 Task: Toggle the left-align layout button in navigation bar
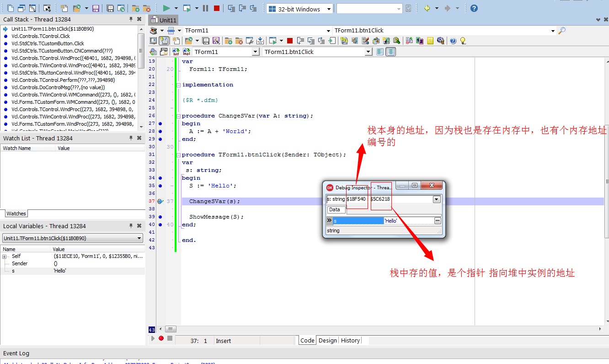point(380,52)
